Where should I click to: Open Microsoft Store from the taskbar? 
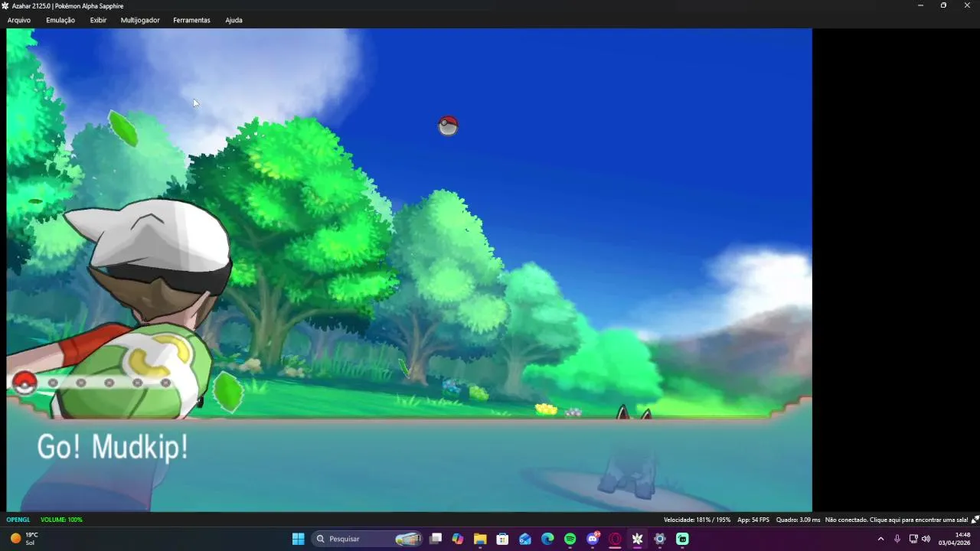[502, 539]
